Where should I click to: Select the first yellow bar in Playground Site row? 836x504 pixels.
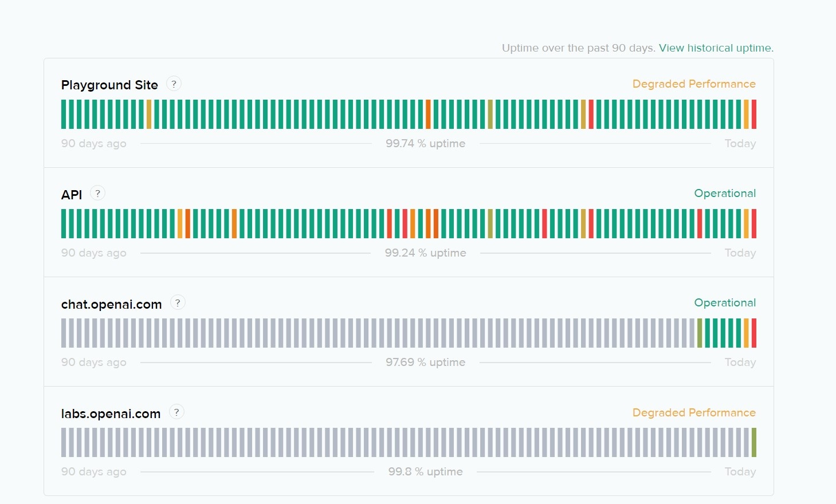[x=149, y=114]
